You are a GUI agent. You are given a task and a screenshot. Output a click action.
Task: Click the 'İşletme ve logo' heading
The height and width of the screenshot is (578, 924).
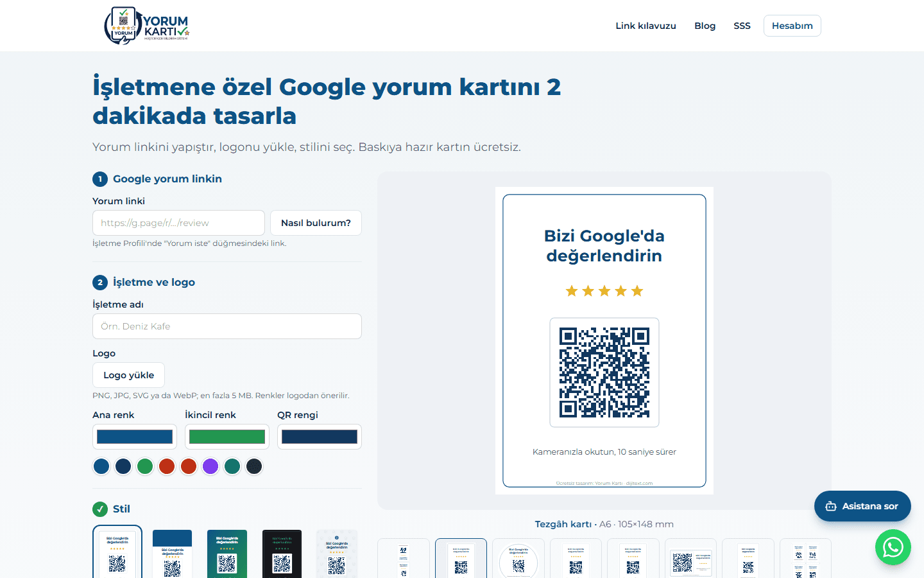[154, 282]
